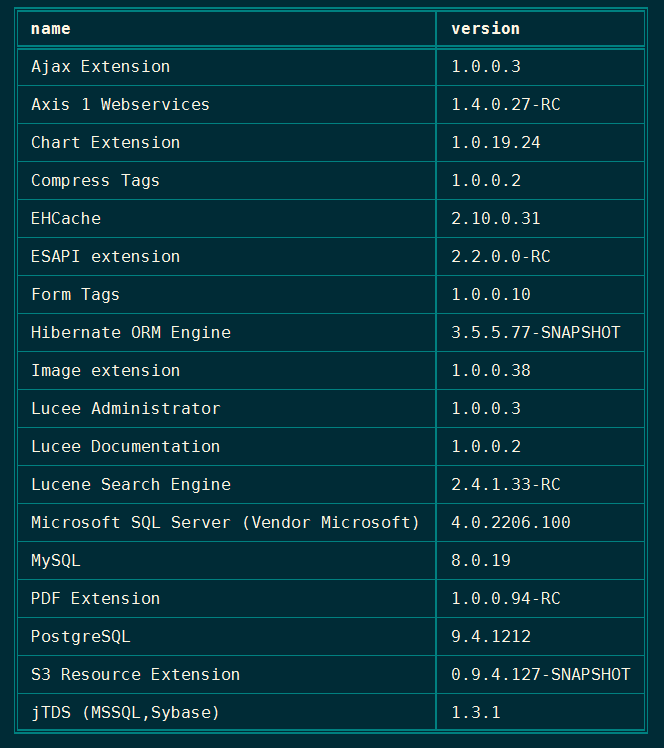Click the 'version' column header

click(485, 29)
